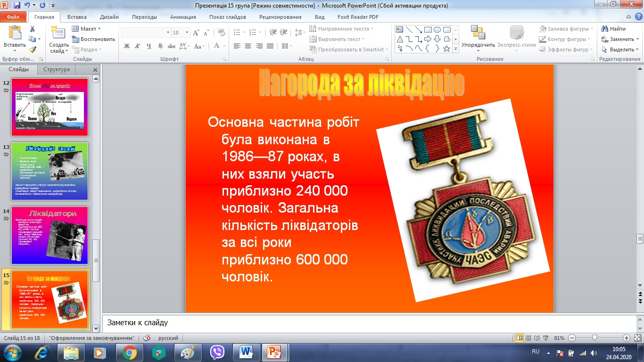Click the Восстановить reset button
Screen dimensions: 644x362
[93, 39]
